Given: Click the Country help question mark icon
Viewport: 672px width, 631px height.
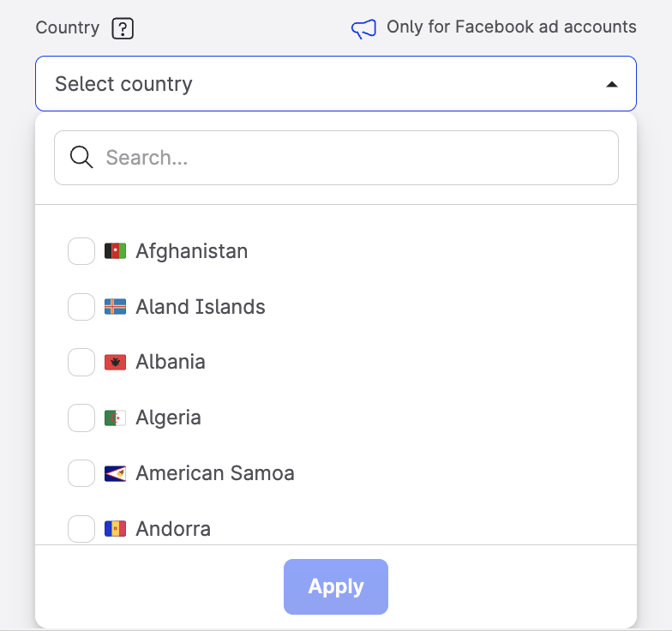Looking at the screenshot, I should click(x=123, y=29).
